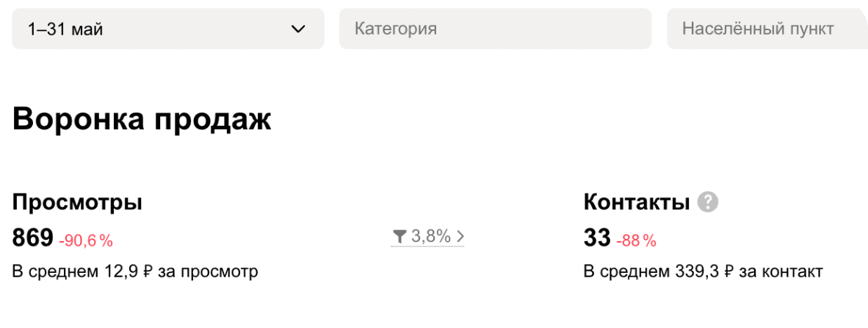
Task: Click the ruble sign in the cost per contact
Action: click(x=729, y=272)
